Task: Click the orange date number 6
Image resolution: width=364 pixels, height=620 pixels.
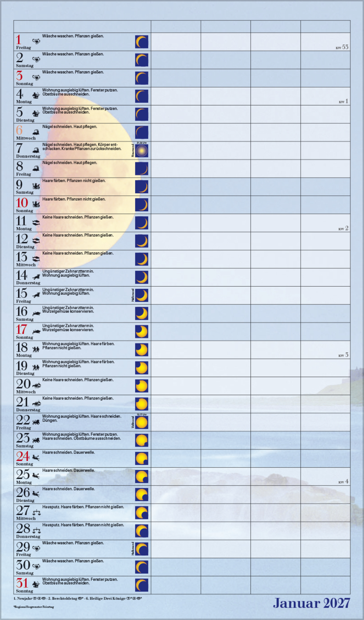Action: 19,130
